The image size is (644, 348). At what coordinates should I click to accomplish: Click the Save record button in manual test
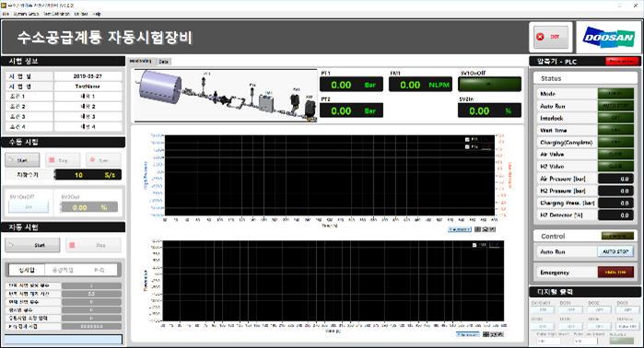(x=103, y=160)
